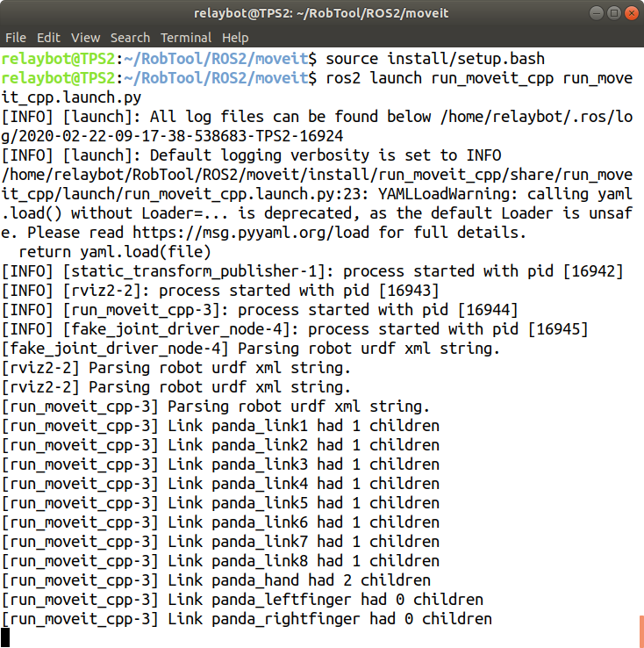Click the 'Link panda_link8 had 1 children' line

[220, 561]
